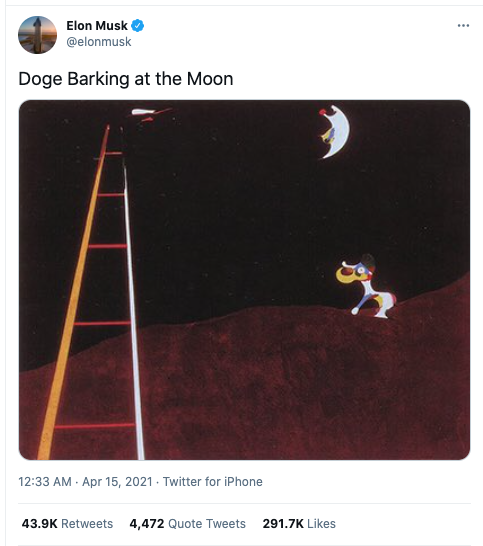The width and height of the screenshot is (483, 546).
Task: View the 291.7K Likes list
Action: pyautogui.click(x=299, y=524)
